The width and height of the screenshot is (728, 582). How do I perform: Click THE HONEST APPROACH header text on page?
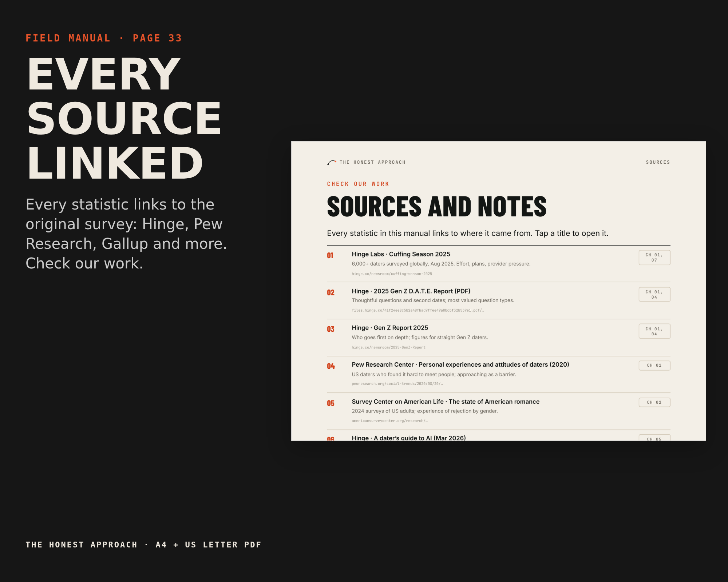click(x=372, y=162)
